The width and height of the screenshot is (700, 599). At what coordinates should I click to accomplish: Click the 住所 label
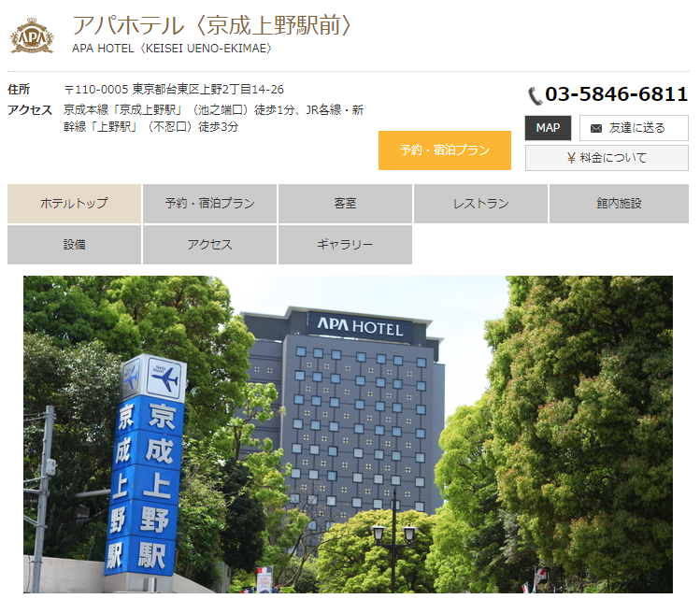tap(19, 90)
